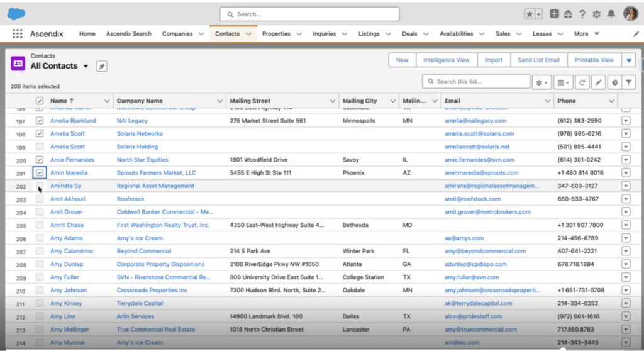Screen dimensions: 644x351
Task: Sort by the Phone column header
Action: [x=567, y=101]
